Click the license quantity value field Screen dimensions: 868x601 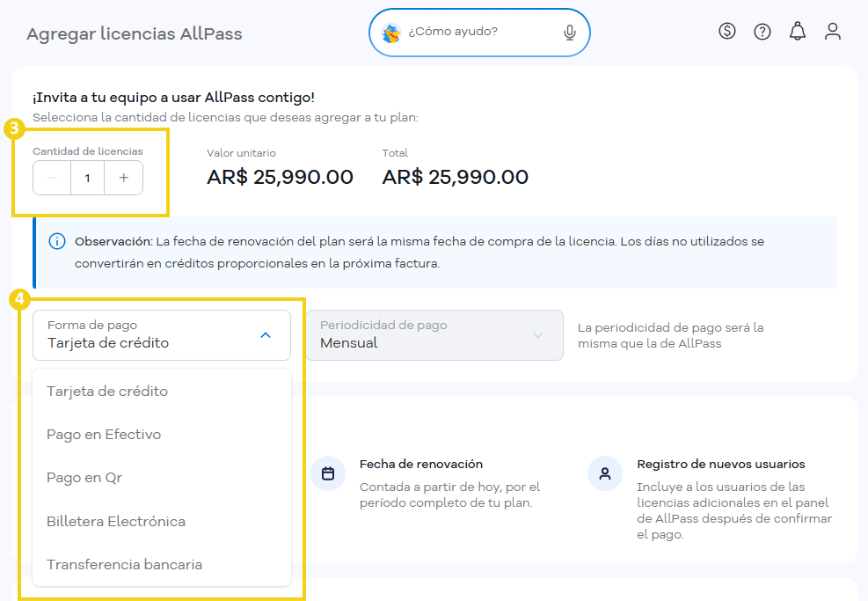(x=87, y=178)
